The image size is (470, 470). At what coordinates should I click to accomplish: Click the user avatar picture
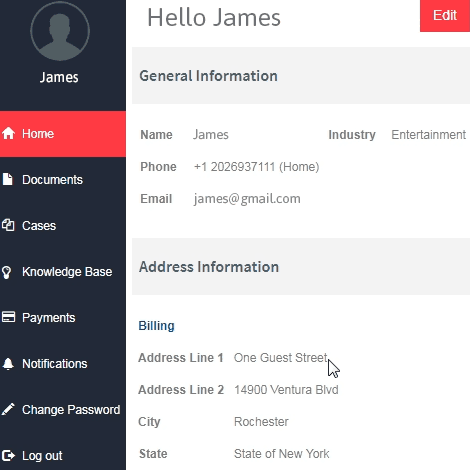coord(60,31)
